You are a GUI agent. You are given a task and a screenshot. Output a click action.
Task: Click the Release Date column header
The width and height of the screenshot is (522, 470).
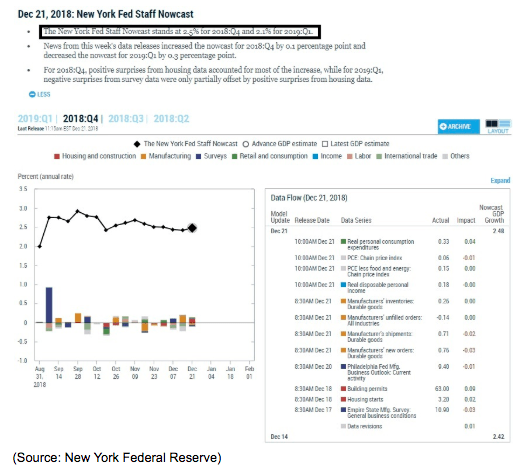312,220
